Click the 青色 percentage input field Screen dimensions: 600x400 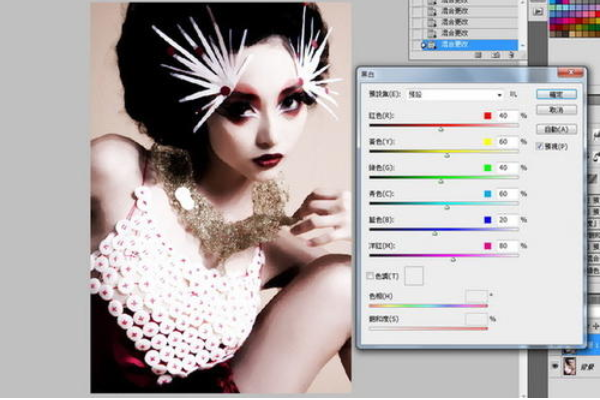[507, 193]
